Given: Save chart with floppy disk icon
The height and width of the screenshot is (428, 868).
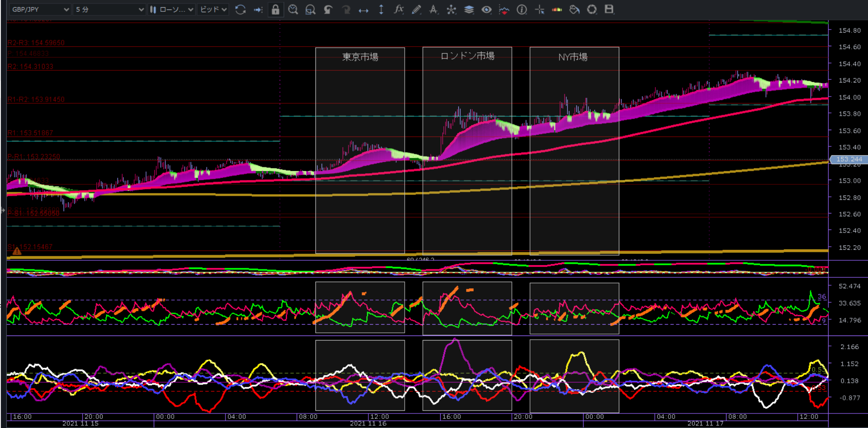Looking at the screenshot, I should pos(609,10).
